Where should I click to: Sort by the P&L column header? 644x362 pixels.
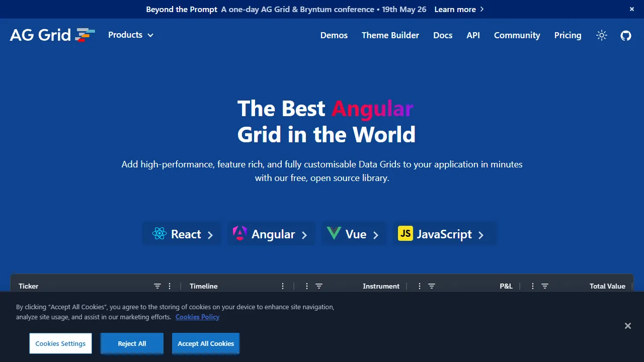[x=506, y=286]
